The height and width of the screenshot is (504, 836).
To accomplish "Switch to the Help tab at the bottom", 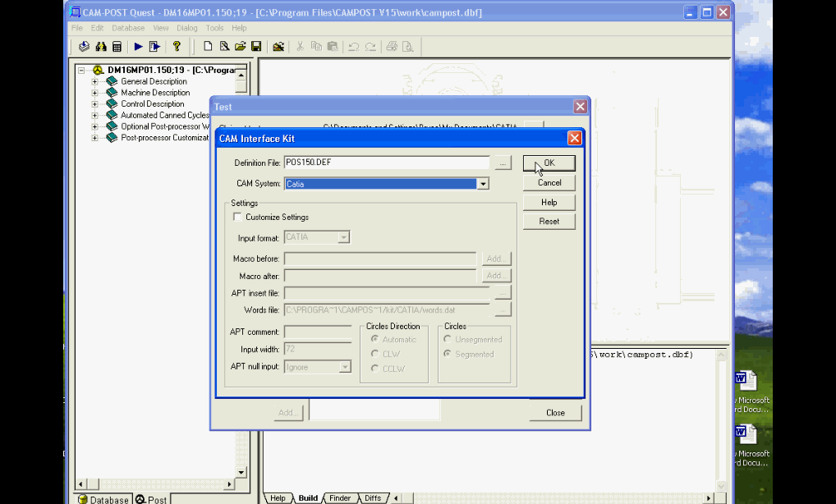I will point(278,498).
